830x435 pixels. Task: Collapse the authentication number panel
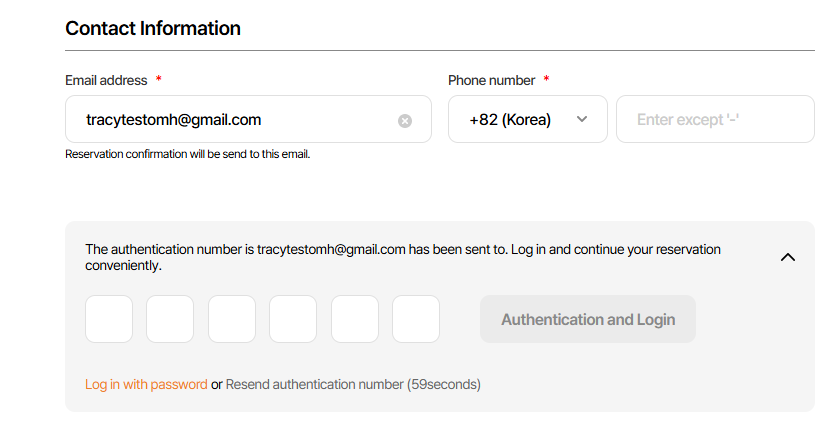788,257
